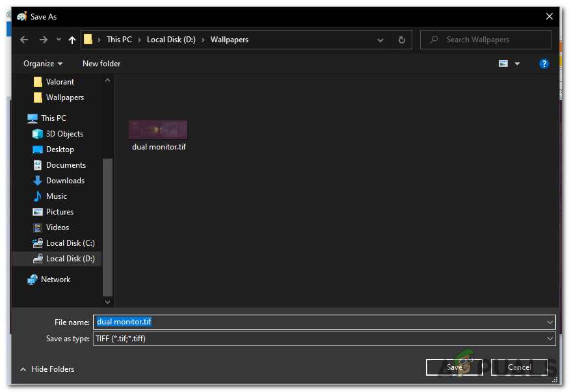Viewport: 569px width, 392px height.
Task: Select Local Disk (C:) in sidebar
Action: pyautogui.click(x=64, y=242)
